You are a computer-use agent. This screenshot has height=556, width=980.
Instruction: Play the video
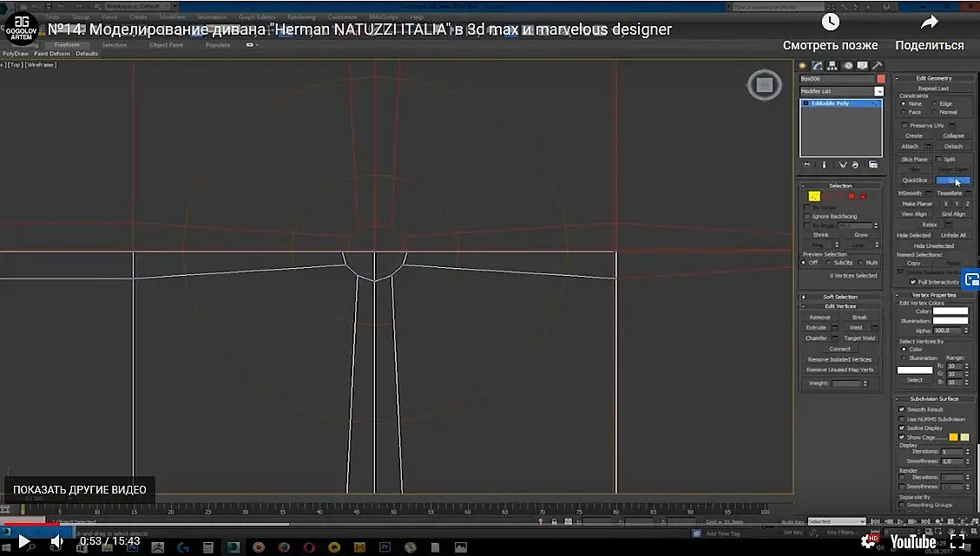point(23,541)
